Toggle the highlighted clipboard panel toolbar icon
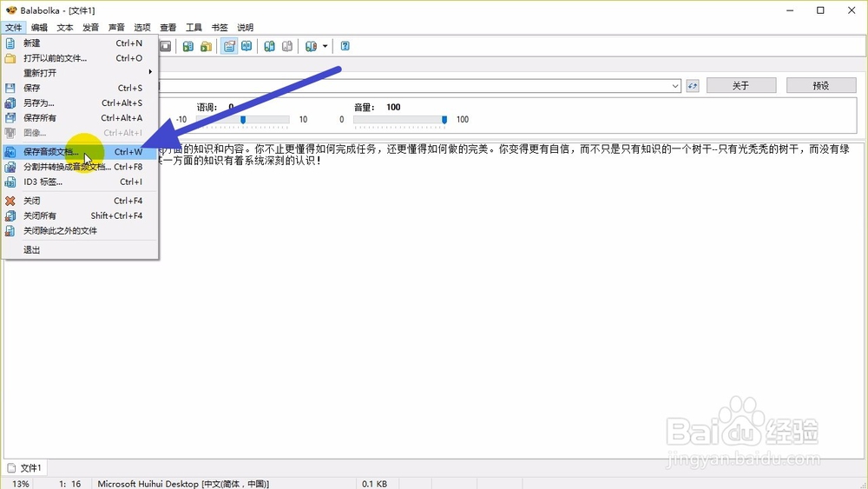This screenshot has width=868, height=489. coord(229,47)
